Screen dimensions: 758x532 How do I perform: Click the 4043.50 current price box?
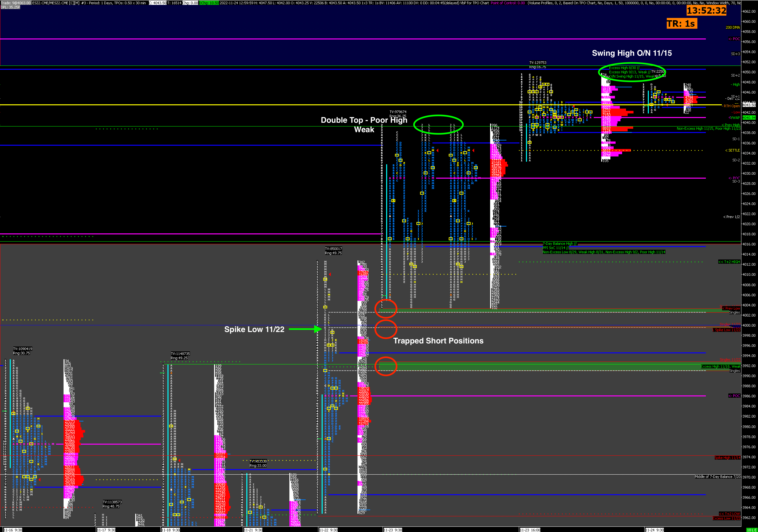(749, 105)
